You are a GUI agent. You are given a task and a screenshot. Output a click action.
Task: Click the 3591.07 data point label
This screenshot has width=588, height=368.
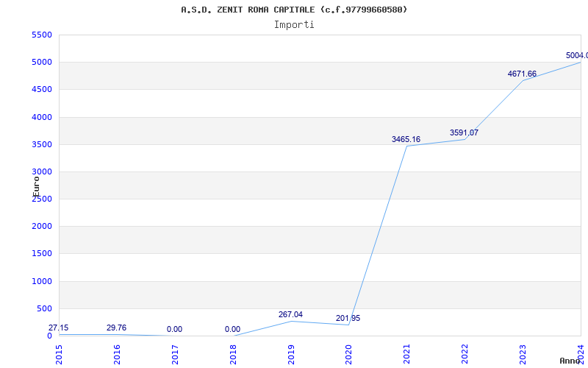[x=465, y=132]
